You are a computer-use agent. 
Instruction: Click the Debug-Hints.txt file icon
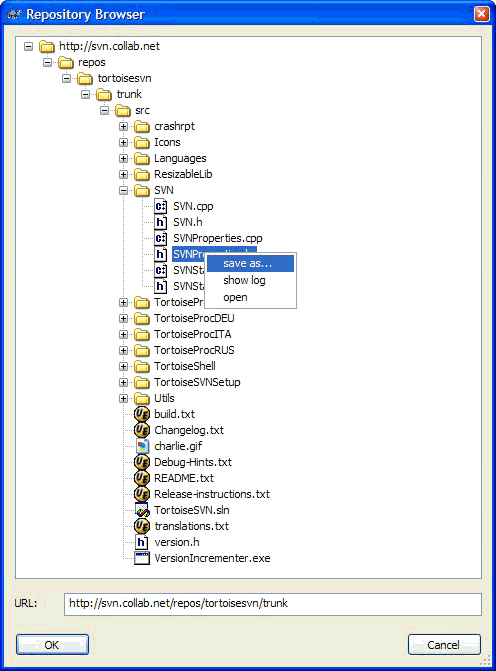[x=142, y=462]
